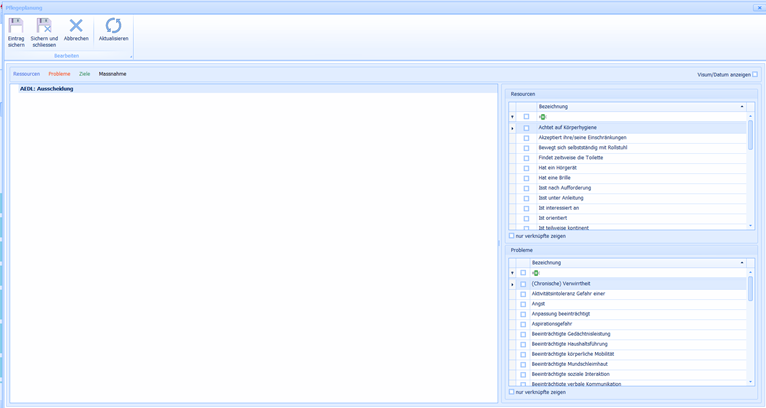Click the Eintrag sichern save icon
The width and height of the screenshot is (766, 408).
pyautogui.click(x=16, y=26)
